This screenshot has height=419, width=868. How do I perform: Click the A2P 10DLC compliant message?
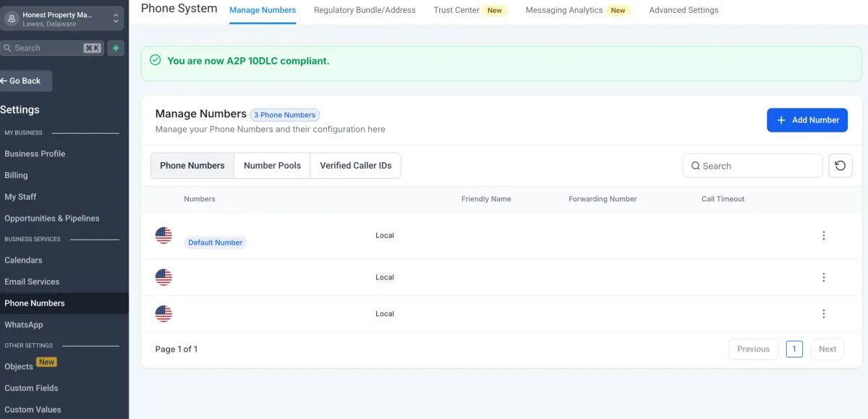point(248,61)
